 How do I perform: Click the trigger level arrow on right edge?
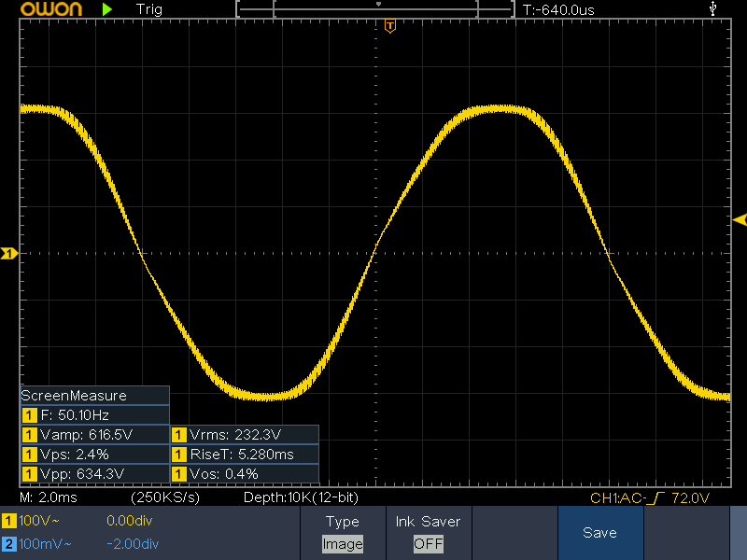(740, 220)
